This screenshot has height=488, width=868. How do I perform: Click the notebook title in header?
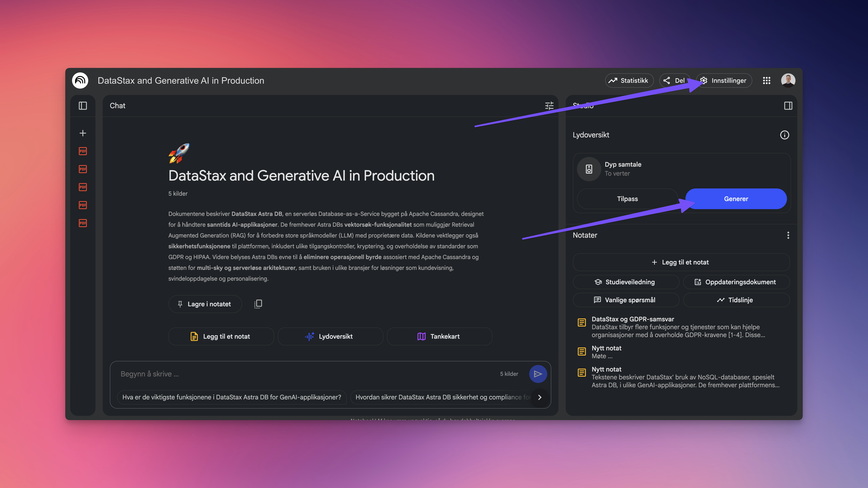(x=181, y=81)
